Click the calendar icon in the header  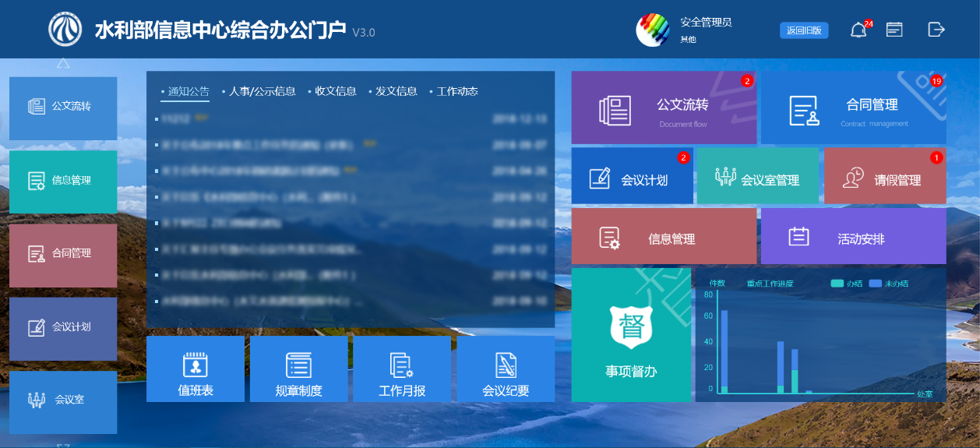[894, 30]
